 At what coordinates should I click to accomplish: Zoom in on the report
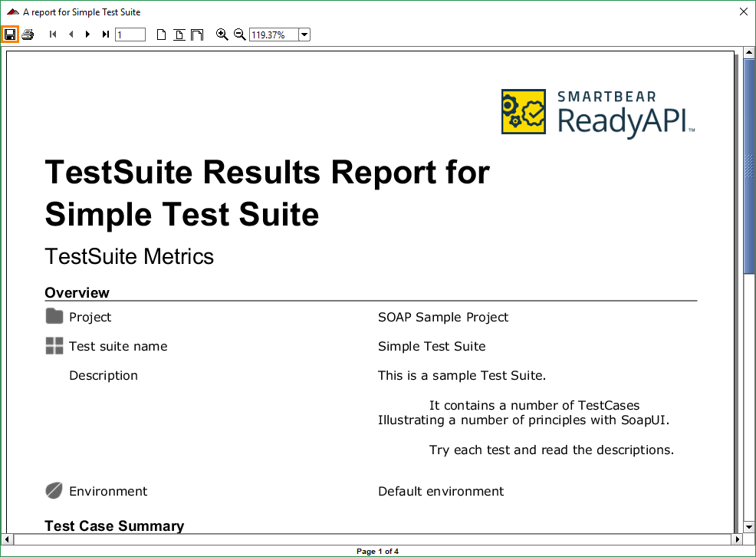(222, 34)
